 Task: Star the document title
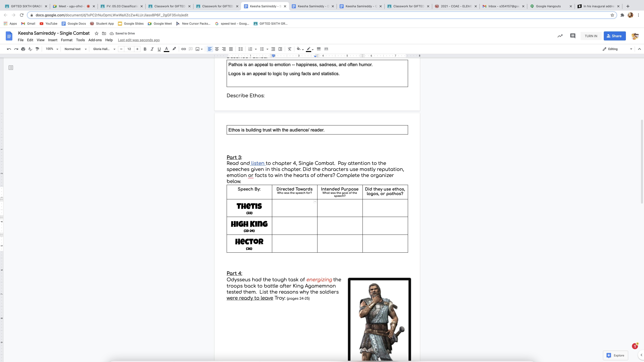[x=96, y=33]
